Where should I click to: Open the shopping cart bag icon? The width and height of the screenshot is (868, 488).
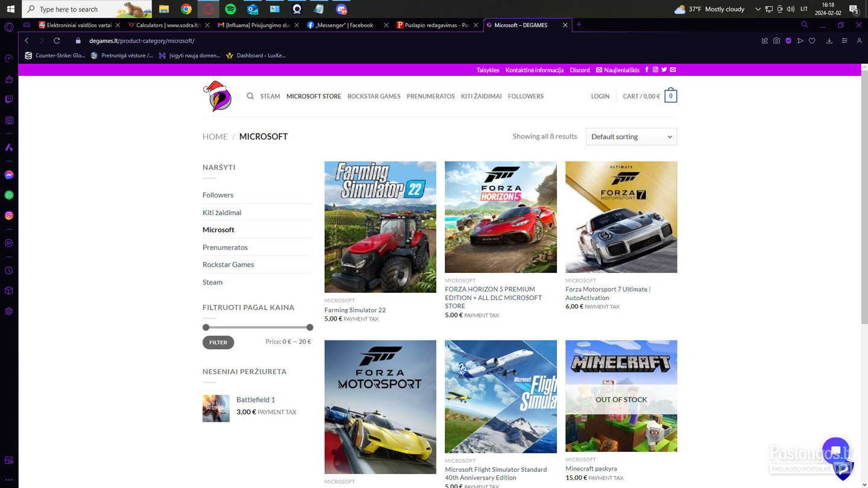point(671,96)
